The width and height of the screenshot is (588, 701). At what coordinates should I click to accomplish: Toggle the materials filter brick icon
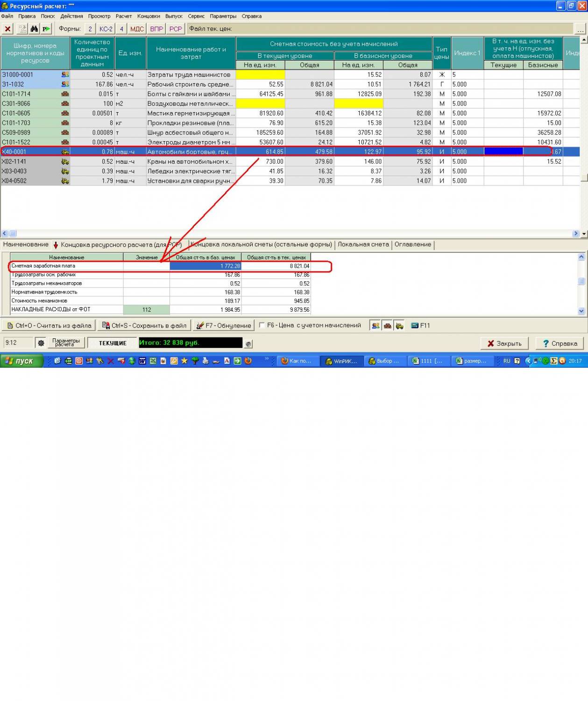[x=388, y=326]
